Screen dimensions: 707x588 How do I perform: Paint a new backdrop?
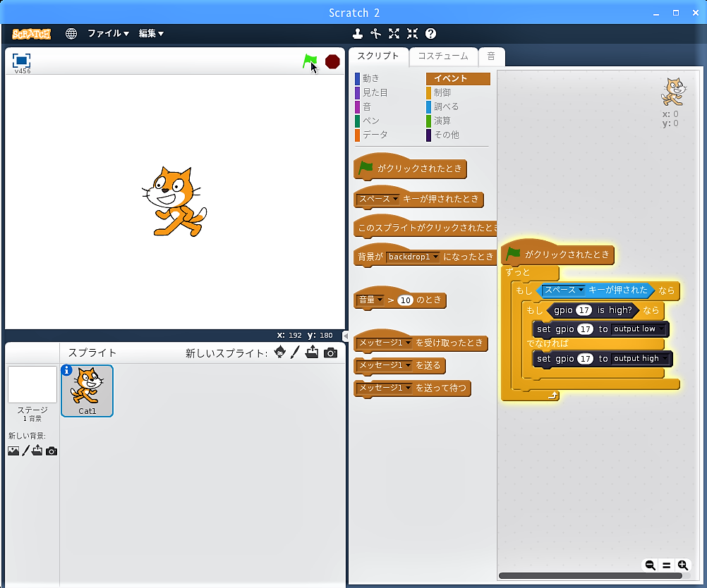click(x=25, y=451)
